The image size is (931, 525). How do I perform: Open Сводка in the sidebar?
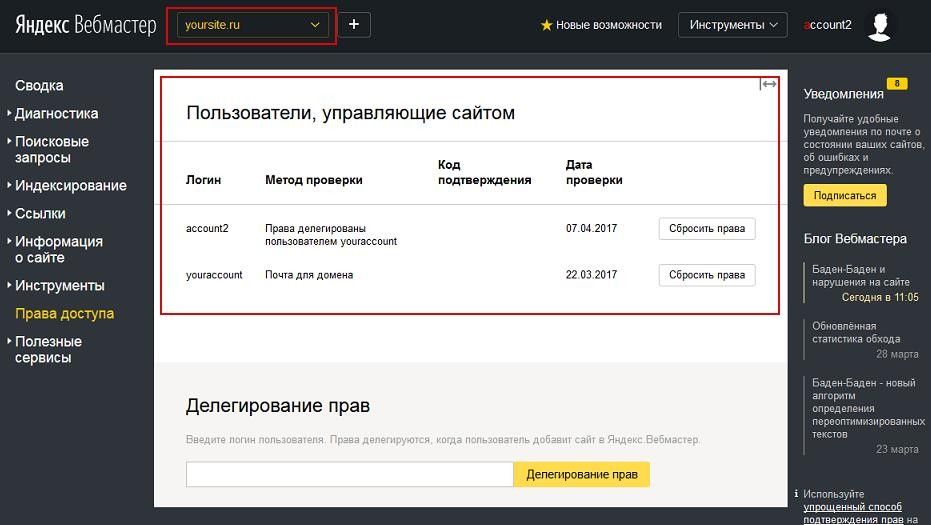point(39,86)
